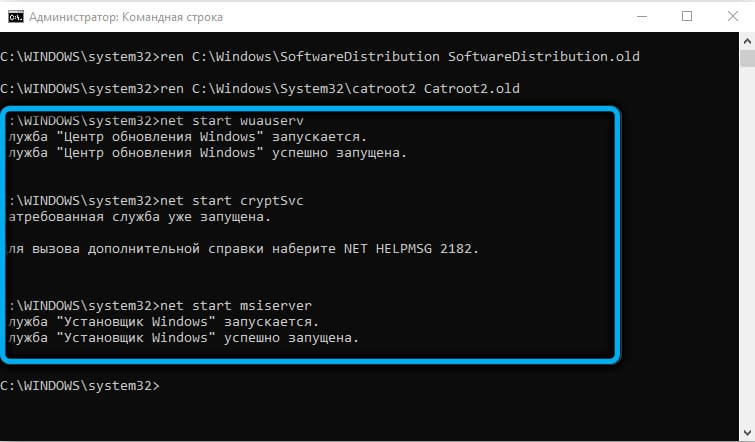Click the 'net start cryptSvc' command line
This screenshot has width=755, height=442.
pos(156,201)
